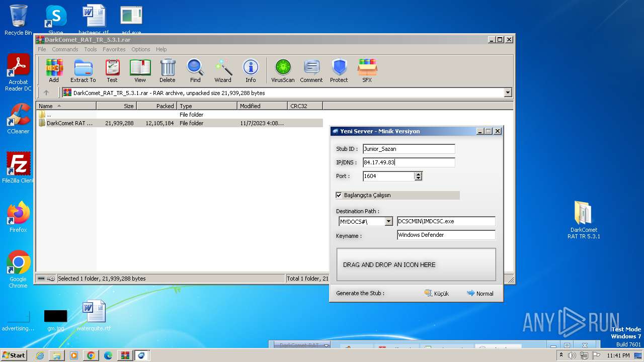Increase Port value with up spinner
The image size is (644, 362).
[418, 174]
